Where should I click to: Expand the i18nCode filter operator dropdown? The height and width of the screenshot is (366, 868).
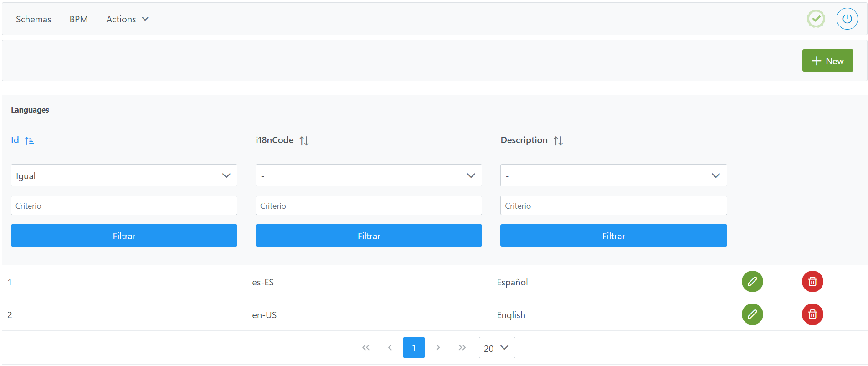(368, 175)
